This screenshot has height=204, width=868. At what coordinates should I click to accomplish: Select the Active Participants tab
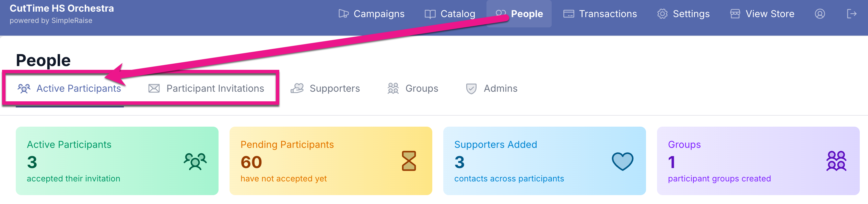point(78,88)
